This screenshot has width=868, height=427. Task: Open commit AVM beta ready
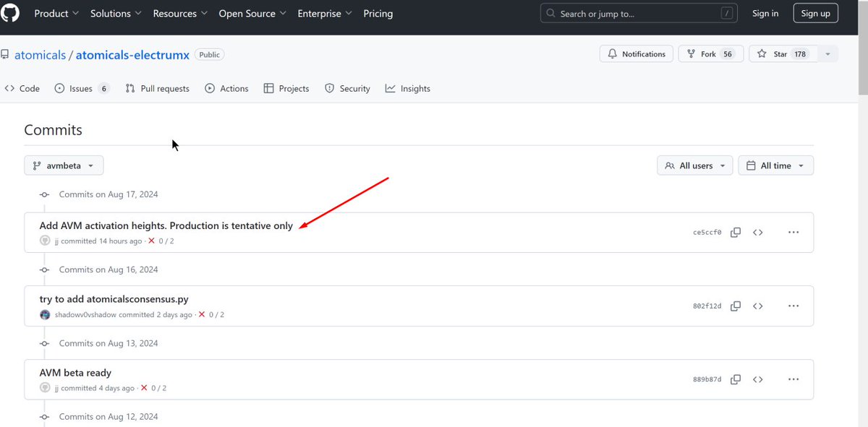tap(76, 373)
